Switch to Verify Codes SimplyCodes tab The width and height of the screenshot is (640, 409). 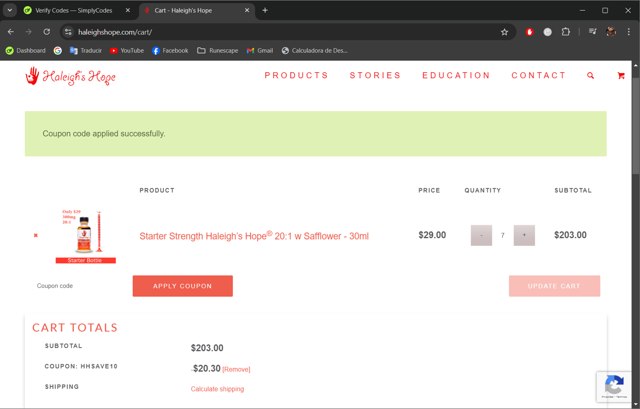[73, 10]
